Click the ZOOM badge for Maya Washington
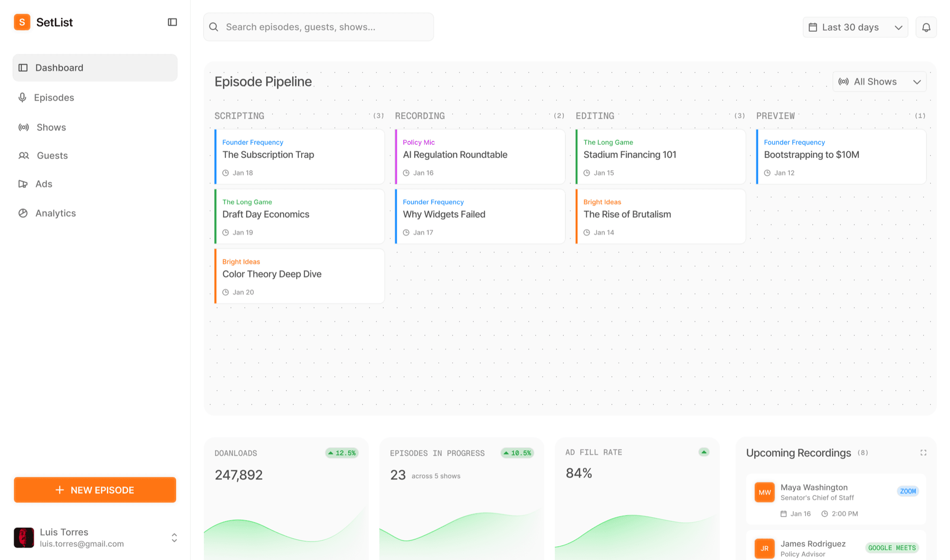This screenshot has width=950, height=560. click(908, 491)
